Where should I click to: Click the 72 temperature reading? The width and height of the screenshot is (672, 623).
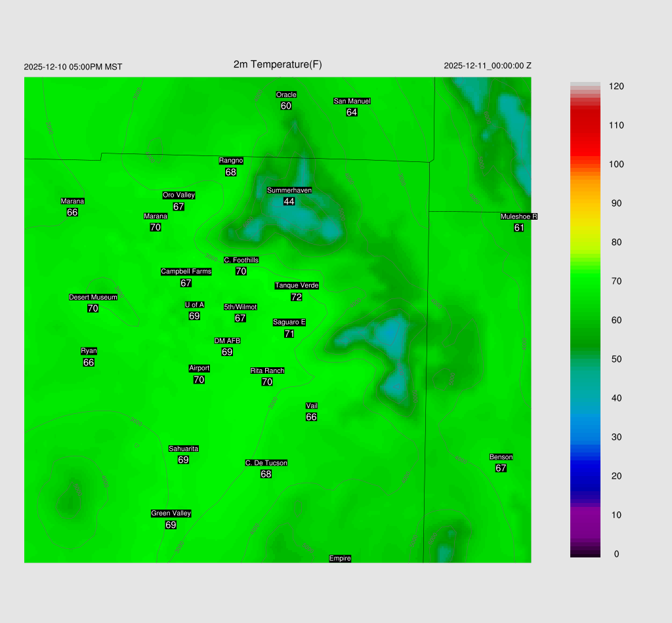pos(297,297)
